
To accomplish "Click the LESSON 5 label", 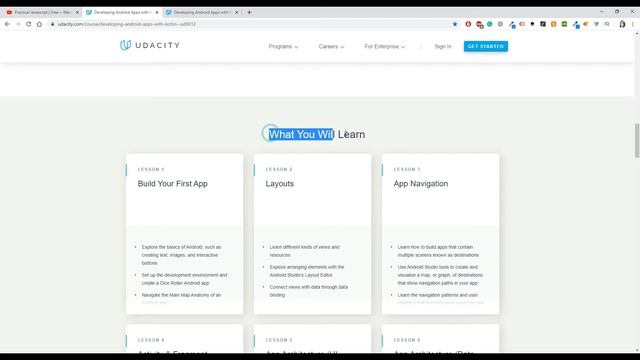I will (x=279, y=340).
